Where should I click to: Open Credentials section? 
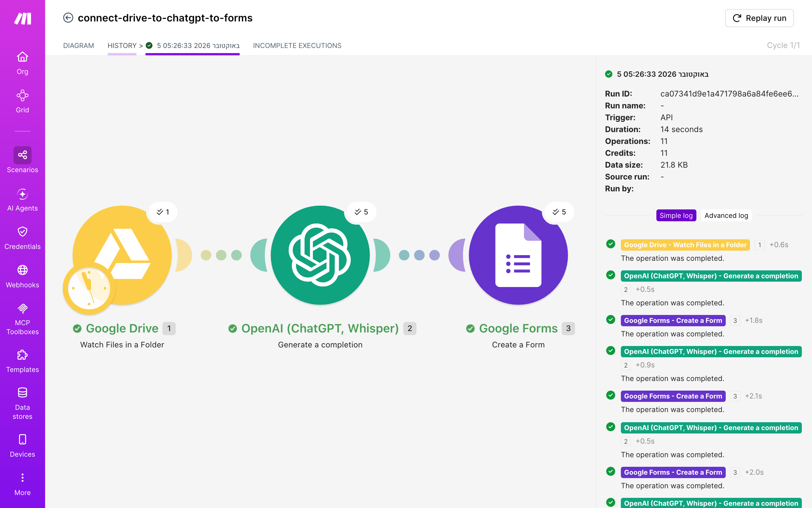(x=23, y=238)
